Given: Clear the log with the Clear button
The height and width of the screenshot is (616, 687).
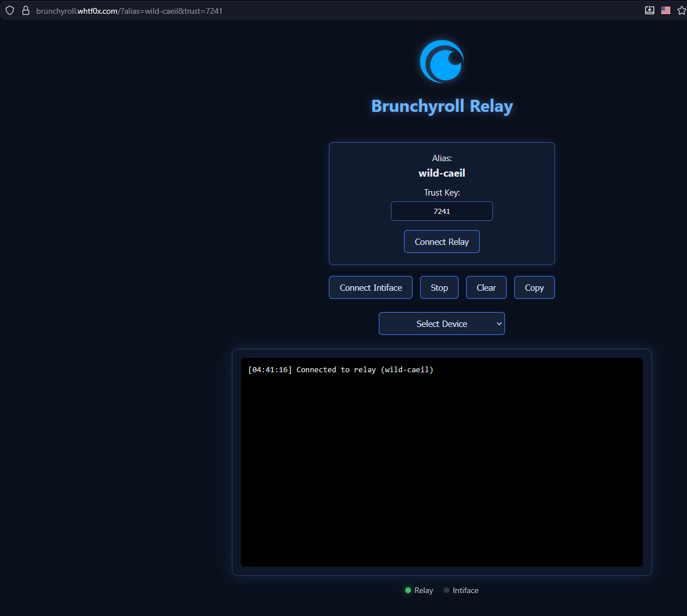Looking at the screenshot, I should (486, 287).
